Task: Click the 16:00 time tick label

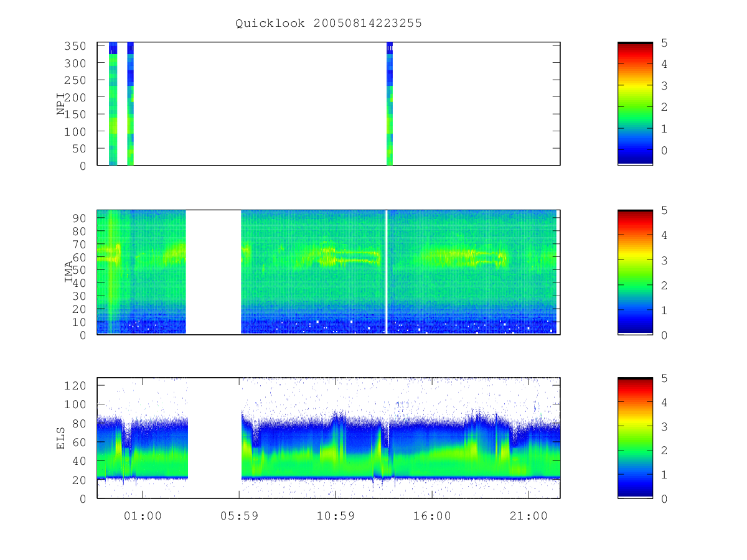Action: 432,516
